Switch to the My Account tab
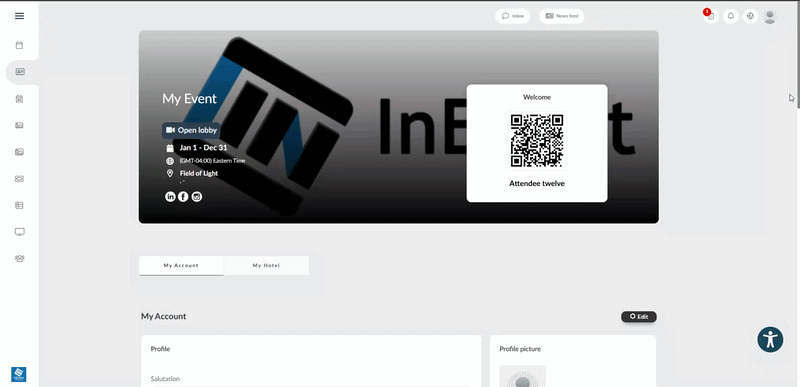The height and width of the screenshot is (387, 800). [181, 266]
